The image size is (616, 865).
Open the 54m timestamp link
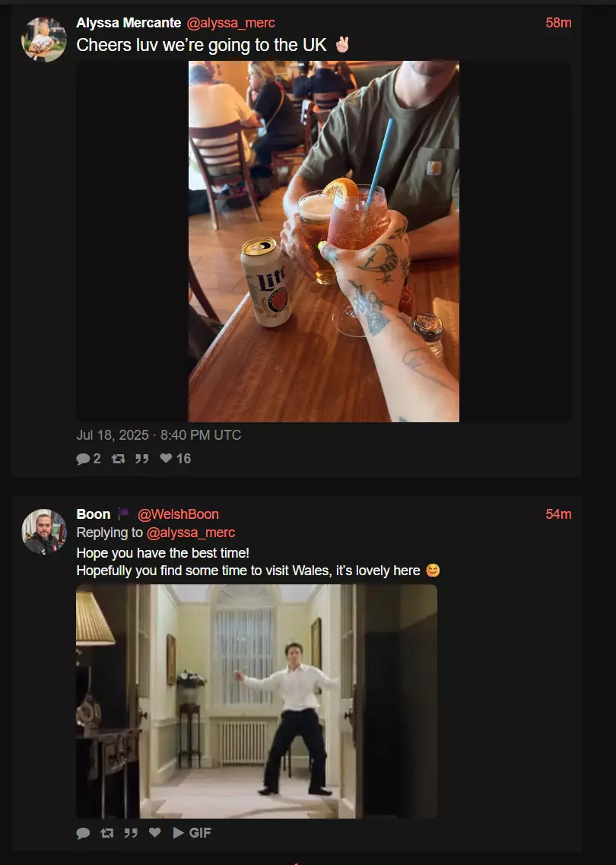(x=558, y=514)
